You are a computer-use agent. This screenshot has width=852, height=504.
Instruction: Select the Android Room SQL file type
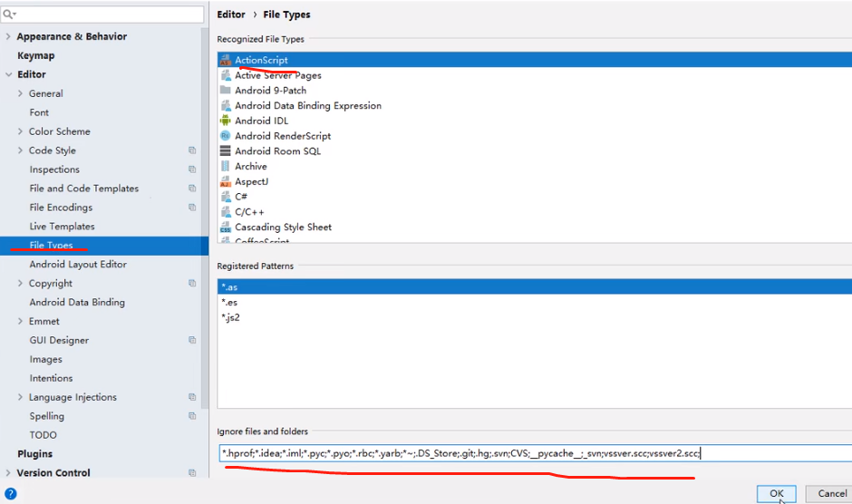click(x=535, y=151)
